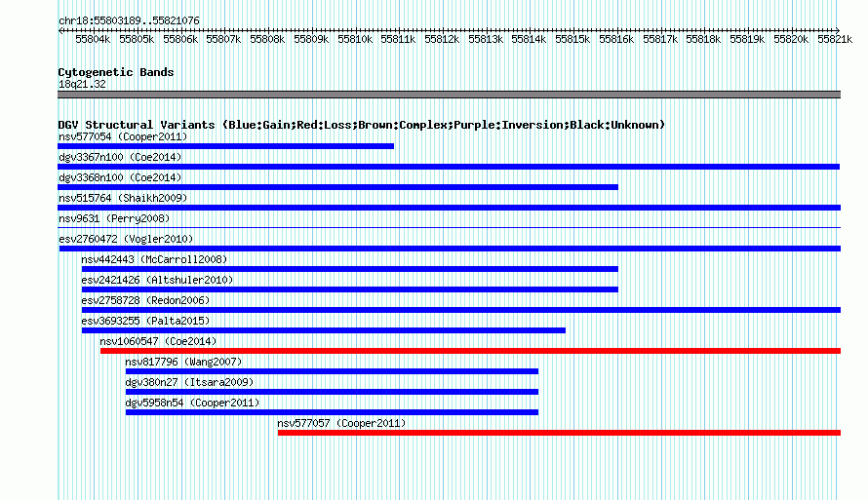Click nsv515764 (Shaikh2009) label
The height and width of the screenshot is (500, 868).
tap(123, 198)
